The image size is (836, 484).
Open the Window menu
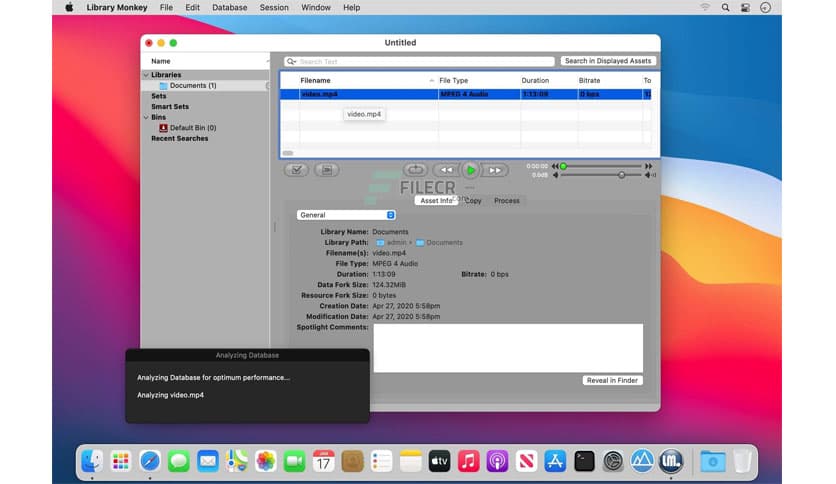click(316, 7)
